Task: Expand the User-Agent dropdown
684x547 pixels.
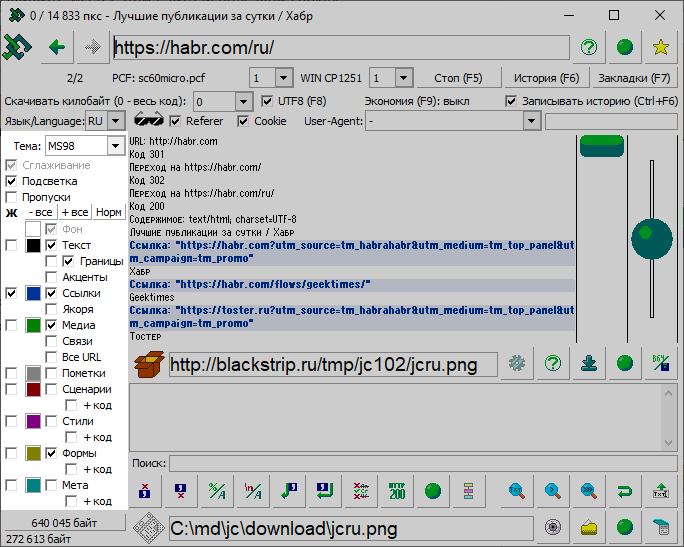Action: pyautogui.click(x=531, y=121)
